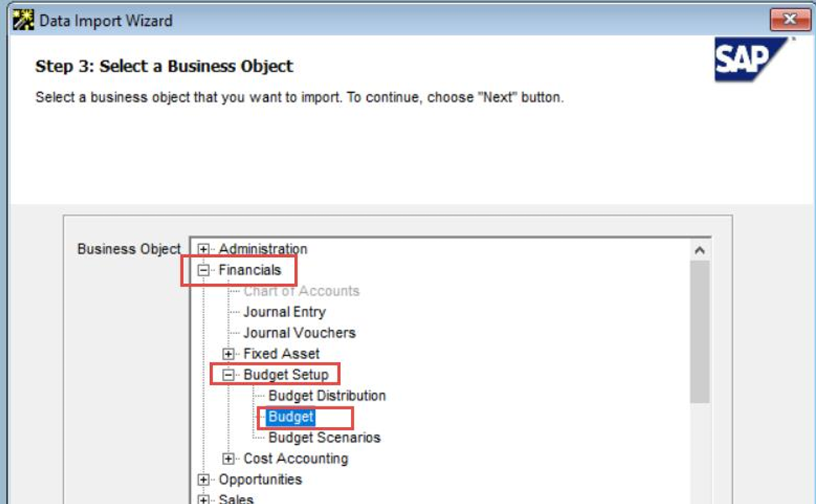Collapse the Financials node
816x504 pixels.
tap(204, 270)
